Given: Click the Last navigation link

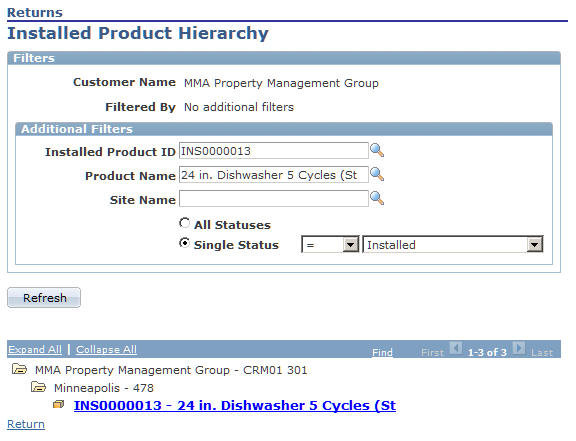Looking at the screenshot, I should point(542,353).
